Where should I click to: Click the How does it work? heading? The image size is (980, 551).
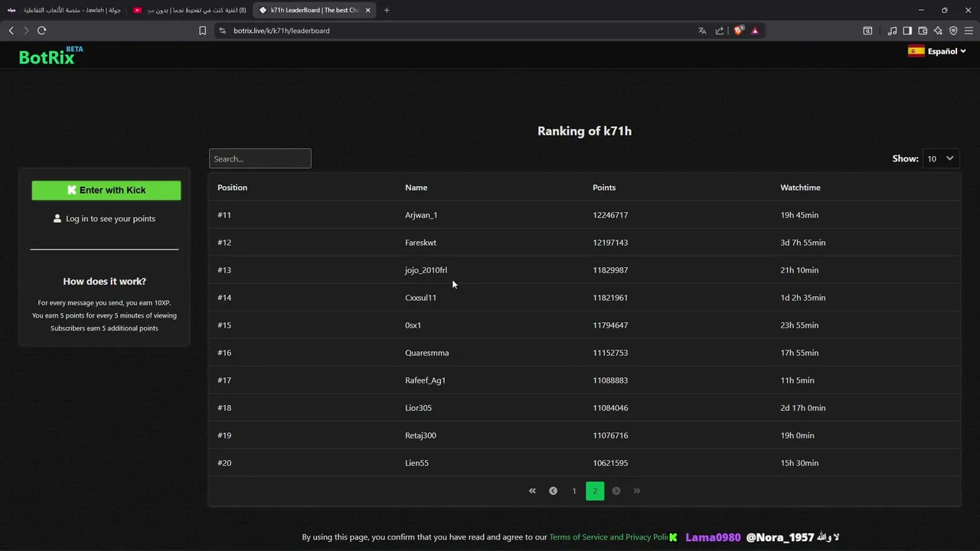pyautogui.click(x=104, y=282)
